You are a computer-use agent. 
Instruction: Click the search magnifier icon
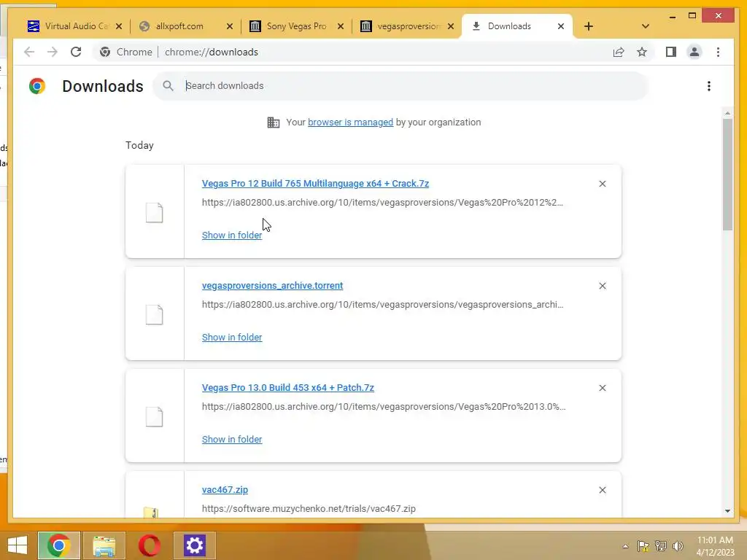pyautogui.click(x=168, y=86)
